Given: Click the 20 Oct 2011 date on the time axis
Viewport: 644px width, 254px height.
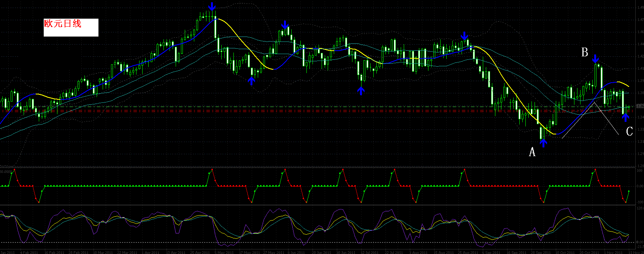Looking at the screenshot, I should pyautogui.click(x=589, y=252).
